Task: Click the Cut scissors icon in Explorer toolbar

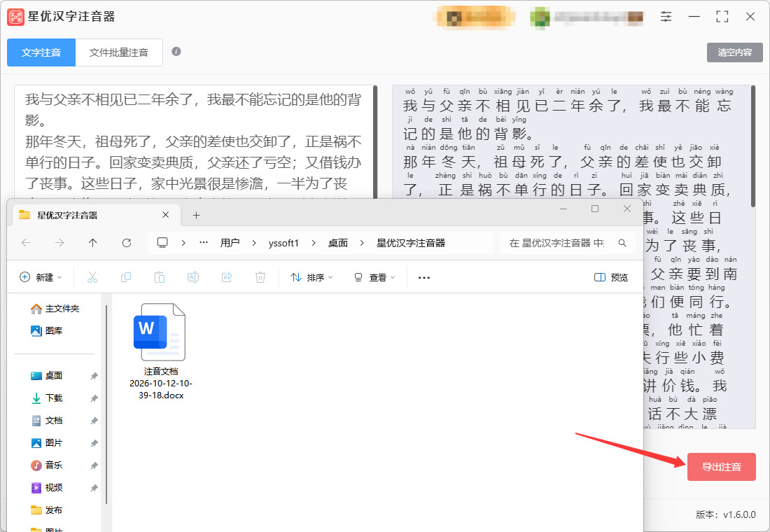Action: point(92,277)
